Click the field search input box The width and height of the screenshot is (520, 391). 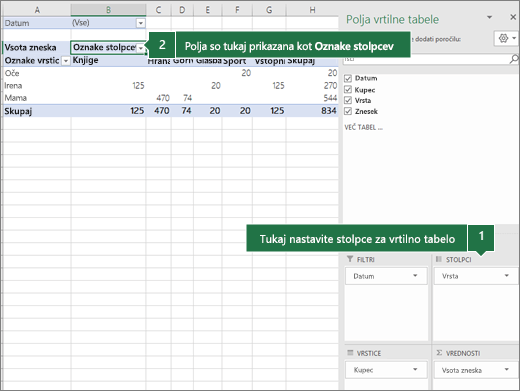pos(426,59)
